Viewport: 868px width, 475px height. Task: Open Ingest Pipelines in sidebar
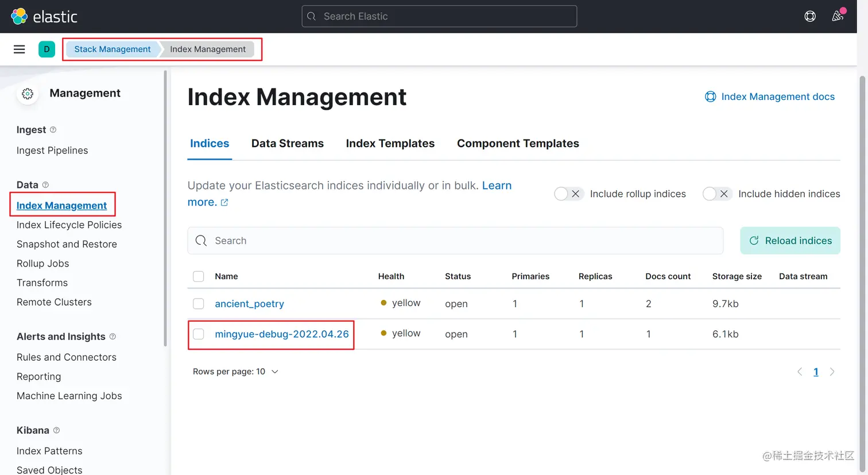click(x=52, y=150)
